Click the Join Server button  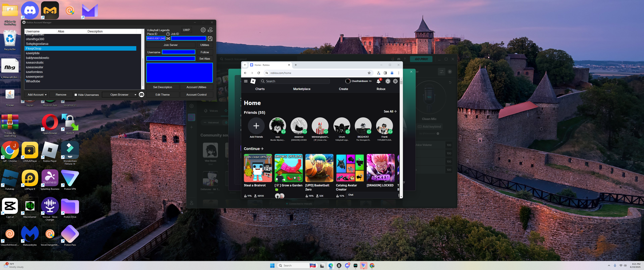click(171, 45)
